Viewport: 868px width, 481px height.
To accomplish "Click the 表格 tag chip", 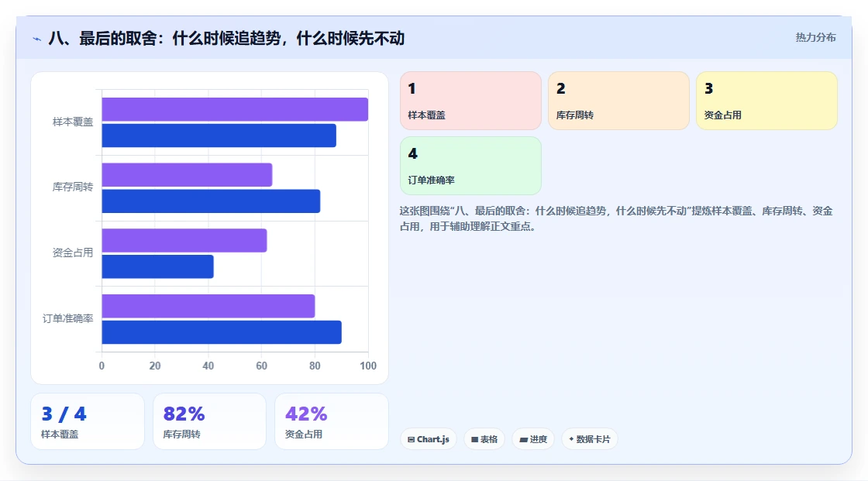I will click(484, 439).
